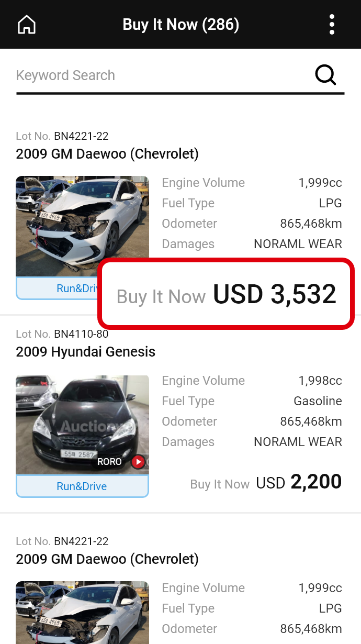Image resolution: width=361 pixels, height=644 pixels.
Task: Tap the Buy It Now USD 2,200 price
Action: [x=266, y=482]
